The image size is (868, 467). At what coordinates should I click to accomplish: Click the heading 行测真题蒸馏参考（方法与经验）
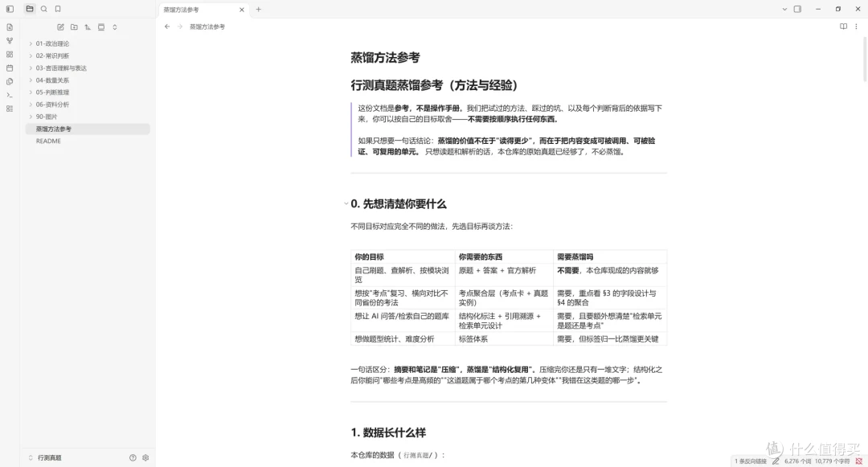[x=436, y=85]
